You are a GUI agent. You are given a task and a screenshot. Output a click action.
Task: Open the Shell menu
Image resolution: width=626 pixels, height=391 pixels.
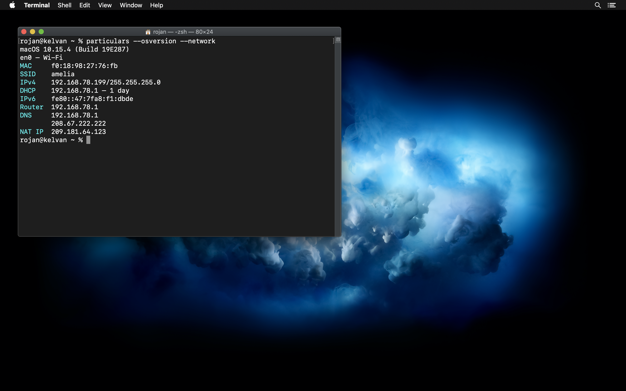[x=64, y=5]
